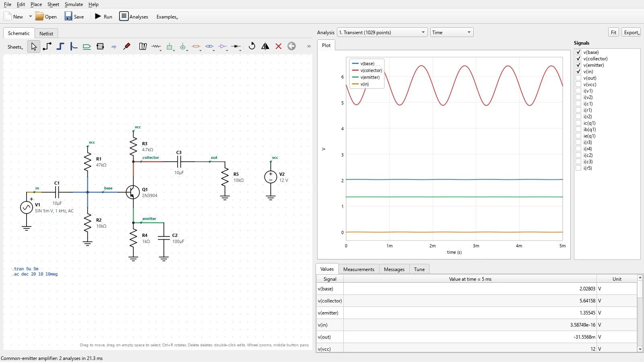Uncheck the v(base) signal
Screen dimensions: 644x362
(x=578, y=52)
